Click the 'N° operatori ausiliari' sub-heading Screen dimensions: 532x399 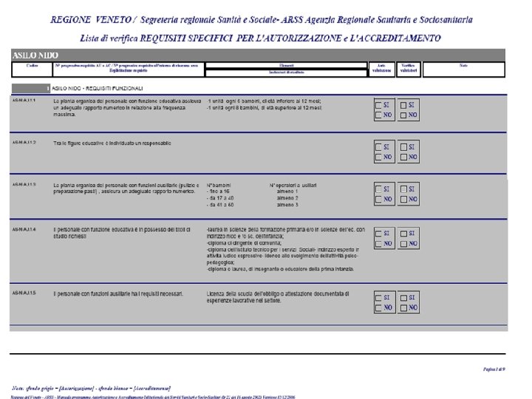pos(293,185)
